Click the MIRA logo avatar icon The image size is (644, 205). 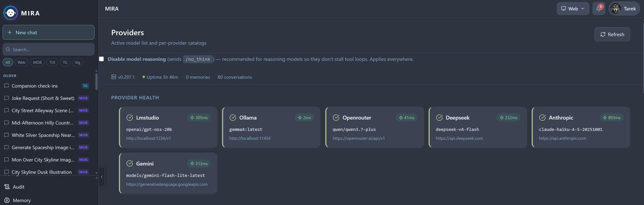click(10, 13)
